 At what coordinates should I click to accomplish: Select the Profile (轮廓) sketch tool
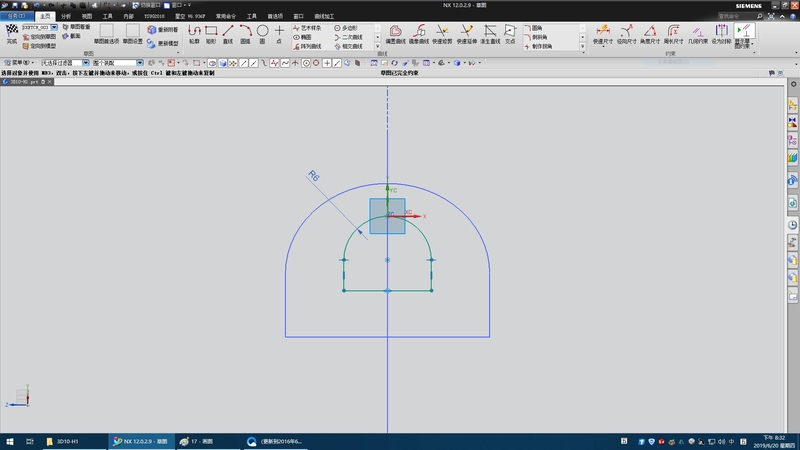pos(194,33)
